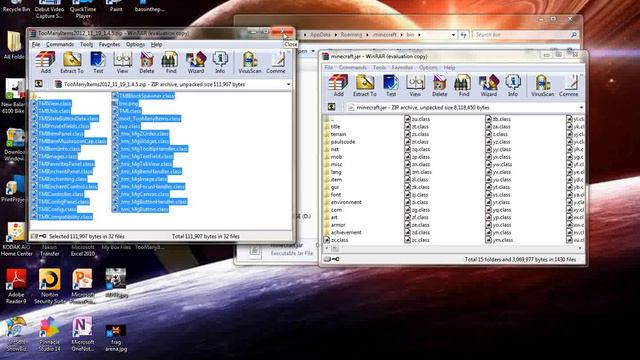Select the 'environment' folder in minecraft.jar
Image resolution: width=640 pixels, height=360 pixels.
(x=342, y=202)
